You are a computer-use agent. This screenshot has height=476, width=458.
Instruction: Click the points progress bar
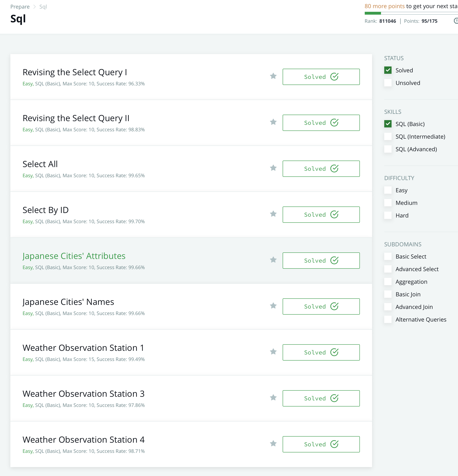[411, 13]
